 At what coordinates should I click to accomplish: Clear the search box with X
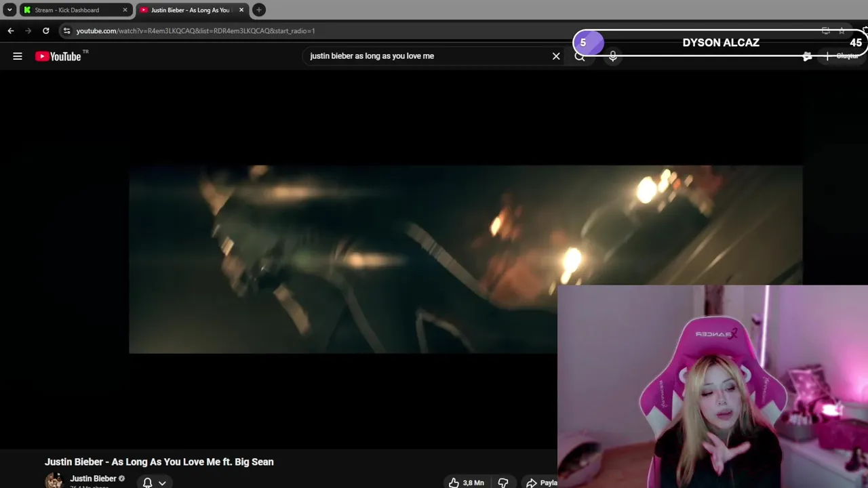tap(556, 56)
